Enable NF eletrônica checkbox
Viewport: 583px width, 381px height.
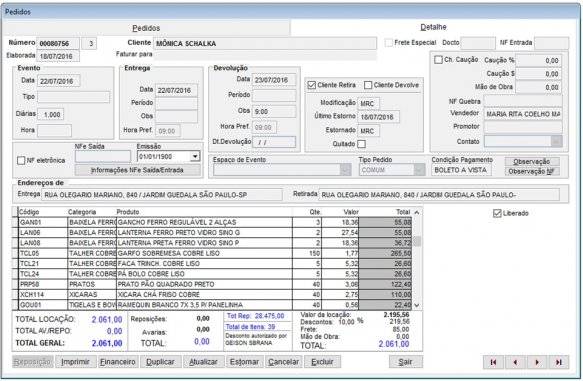click(x=21, y=161)
